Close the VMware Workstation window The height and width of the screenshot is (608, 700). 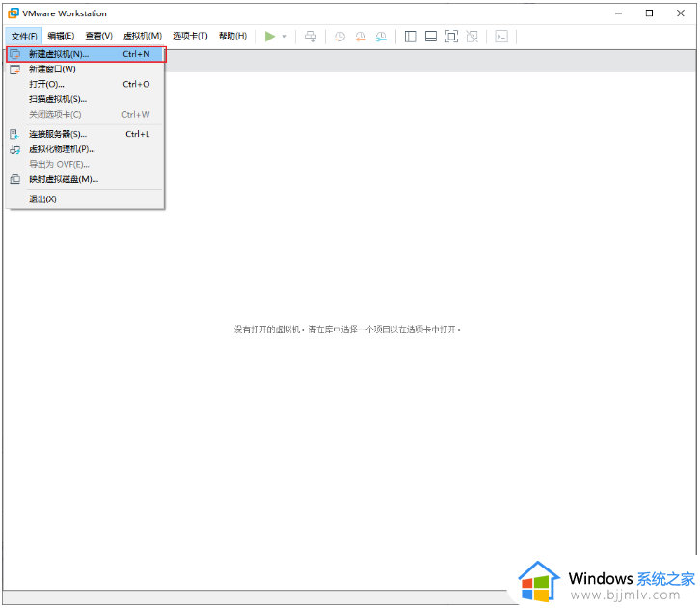point(681,13)
